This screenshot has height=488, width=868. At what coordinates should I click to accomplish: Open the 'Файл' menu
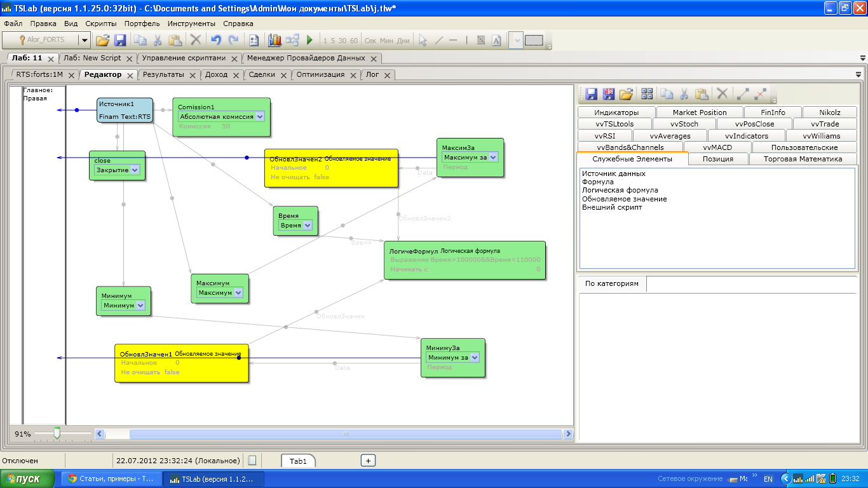coord(13,24)
